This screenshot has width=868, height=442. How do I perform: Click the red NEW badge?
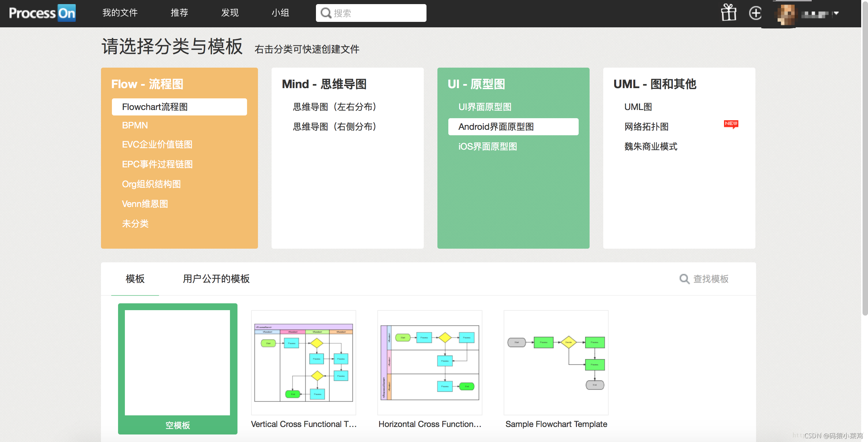[x=731, y=124]
